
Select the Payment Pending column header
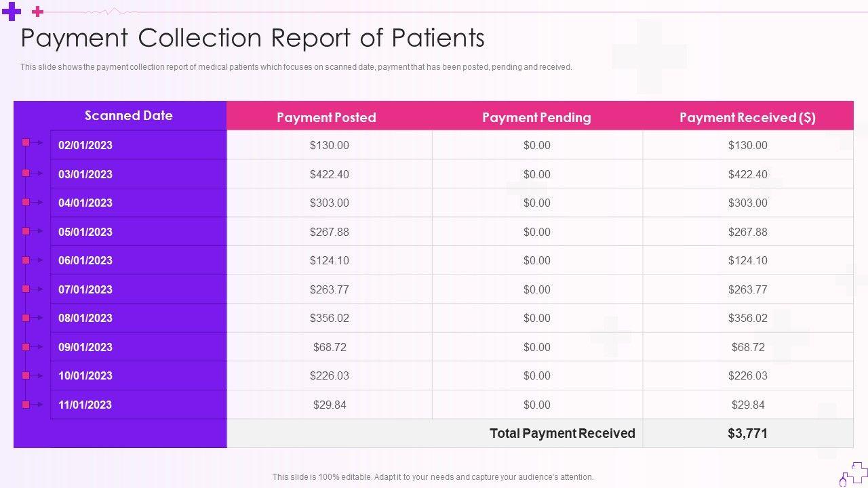coord(536,117)
